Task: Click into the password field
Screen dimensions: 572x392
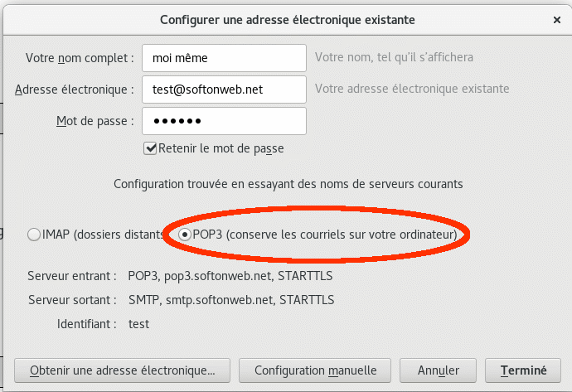Action: 224,121
